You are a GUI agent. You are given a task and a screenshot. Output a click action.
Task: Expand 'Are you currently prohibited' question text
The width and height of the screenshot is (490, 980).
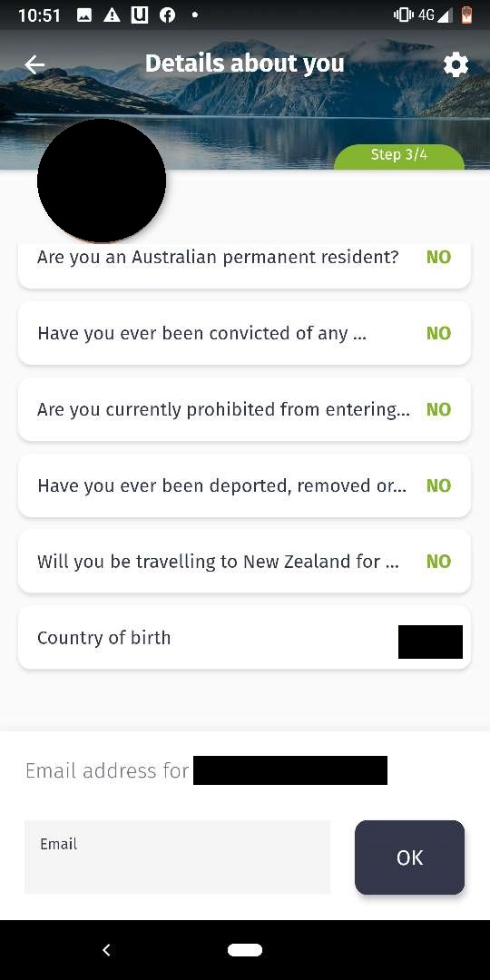click(x=224, y=409)
